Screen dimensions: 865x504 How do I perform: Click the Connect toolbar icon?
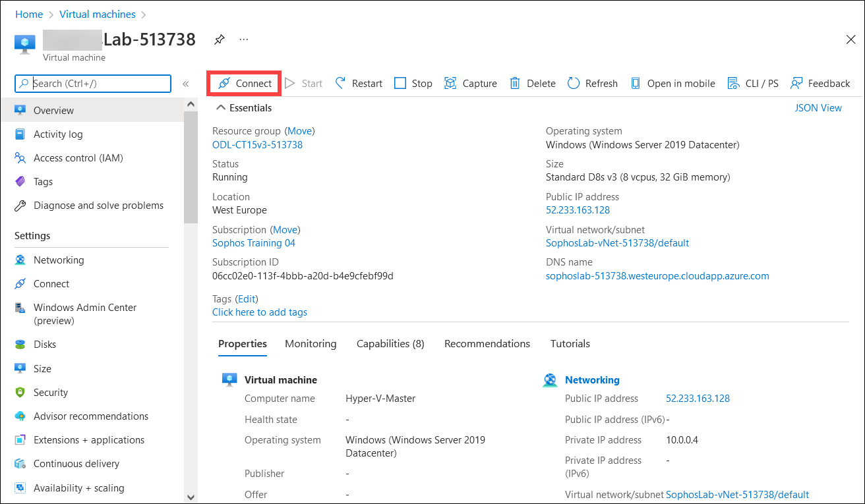tap(224, 84)
